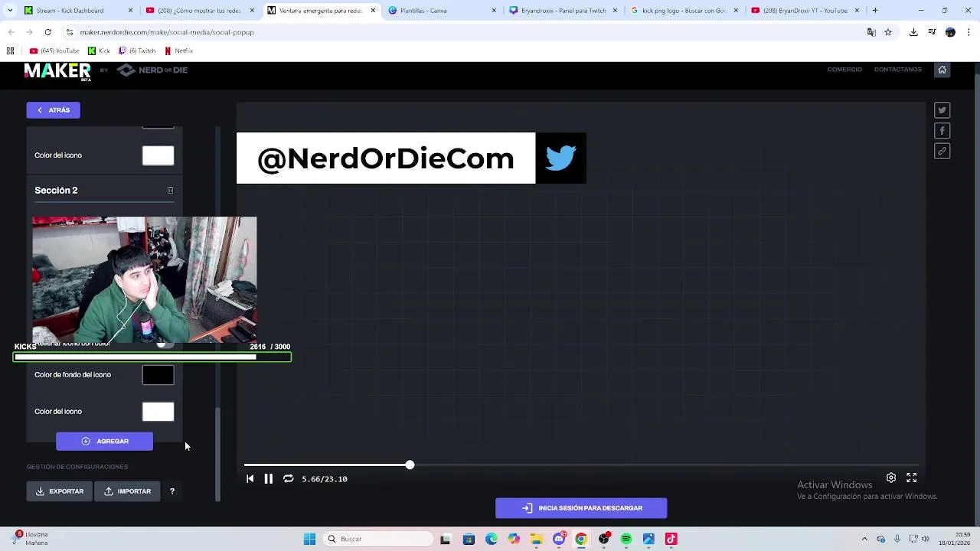This screenshot has height=551, width=980.
Task: Open the help question mark icon
Action: tap(172, 491)
